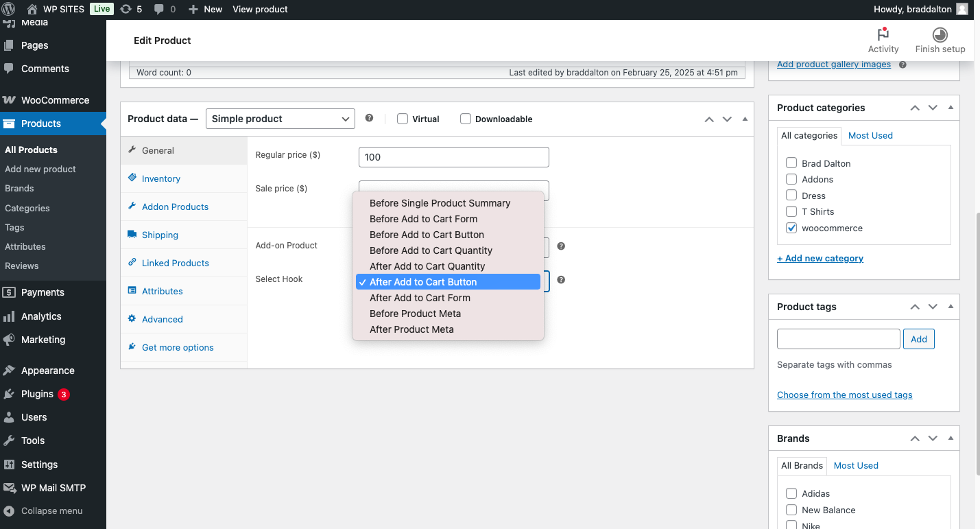Image resolution: width=980 pixels, height=529 pixels.
Task: Switch to the Inventory tab
Action: [161, 178]
